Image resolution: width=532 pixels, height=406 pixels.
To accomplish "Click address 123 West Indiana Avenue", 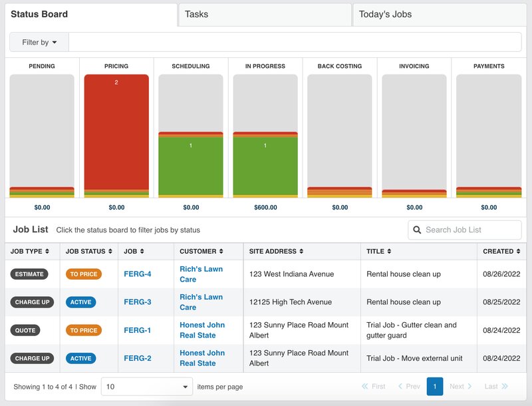I will 291,274.
